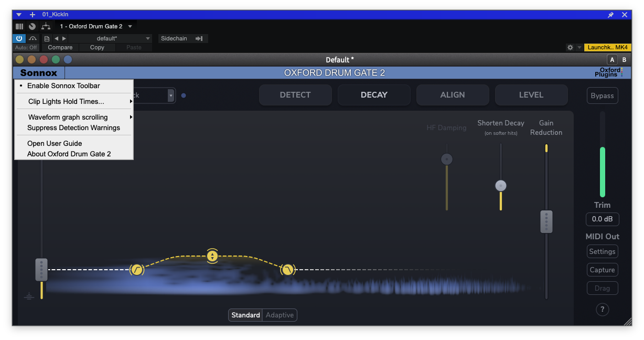The image size is (644, 340).
Task: Open Clip Lights Hold Times submenu
Action: click(x=73, y=101)
